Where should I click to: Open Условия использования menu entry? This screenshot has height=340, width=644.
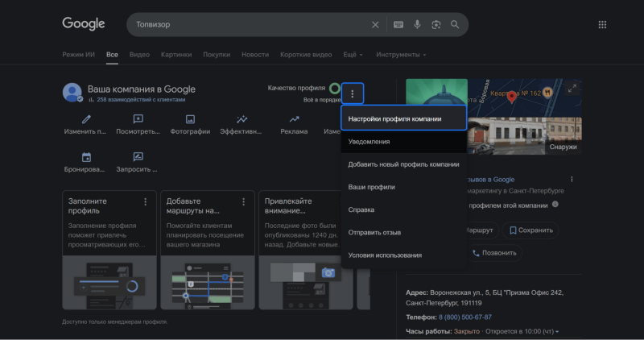(404, 255)
